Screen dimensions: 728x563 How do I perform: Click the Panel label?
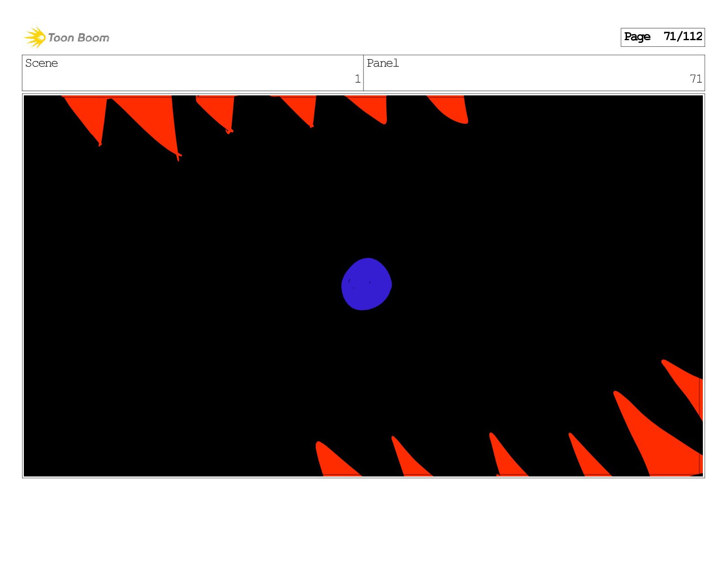(383, 63)
